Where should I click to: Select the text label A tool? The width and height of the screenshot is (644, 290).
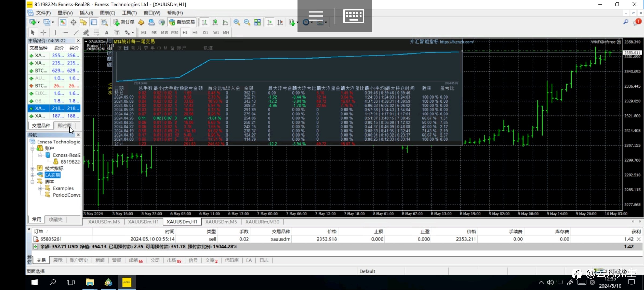[x=107, y=32]
